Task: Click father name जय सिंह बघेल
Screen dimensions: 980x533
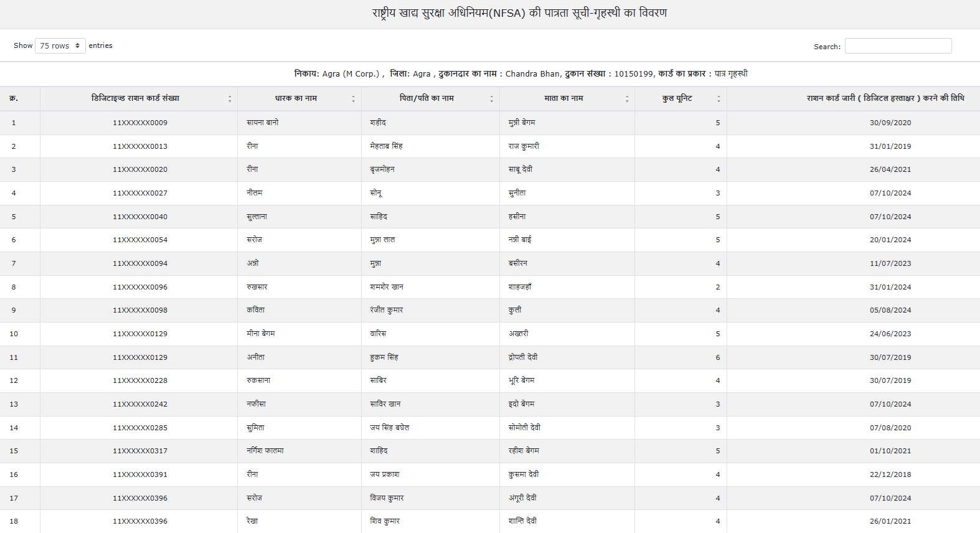Action: pyautogui.click(x=390, y=428)
